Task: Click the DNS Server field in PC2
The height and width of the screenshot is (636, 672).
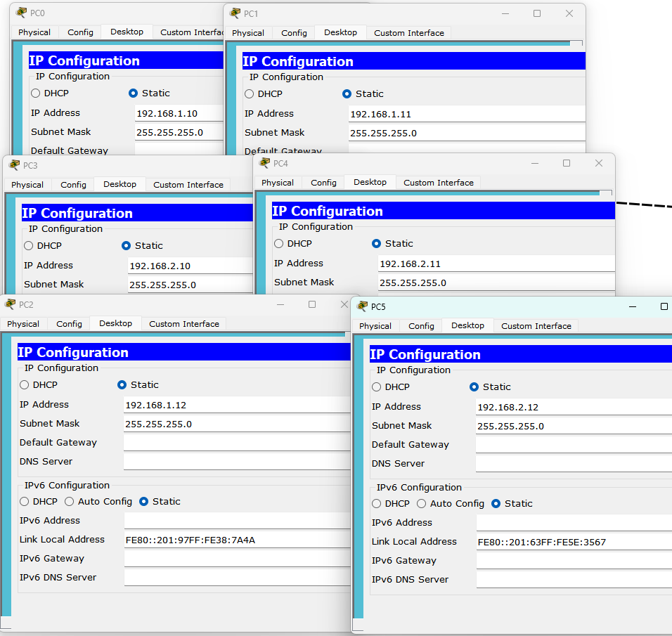Action: pos(236,462)
